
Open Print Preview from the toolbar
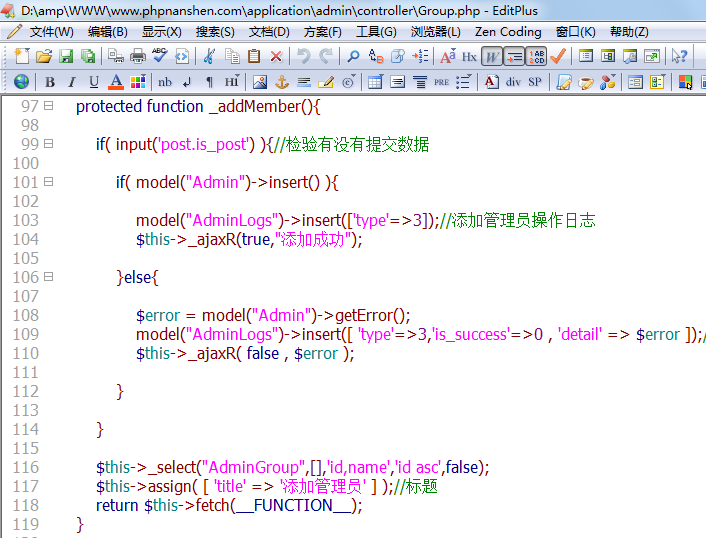(116, 56)
